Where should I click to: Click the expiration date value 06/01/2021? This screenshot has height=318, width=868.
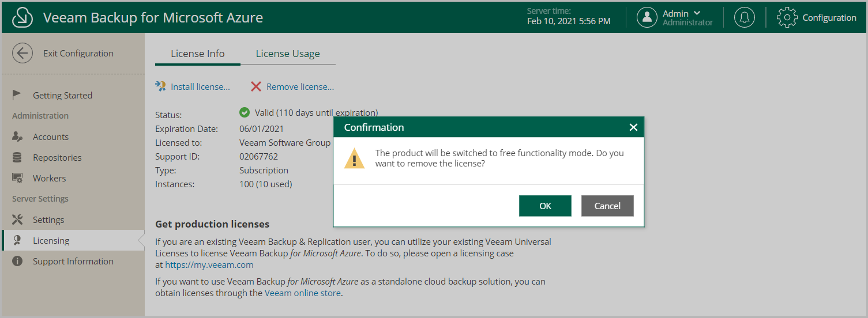(261, 129)
